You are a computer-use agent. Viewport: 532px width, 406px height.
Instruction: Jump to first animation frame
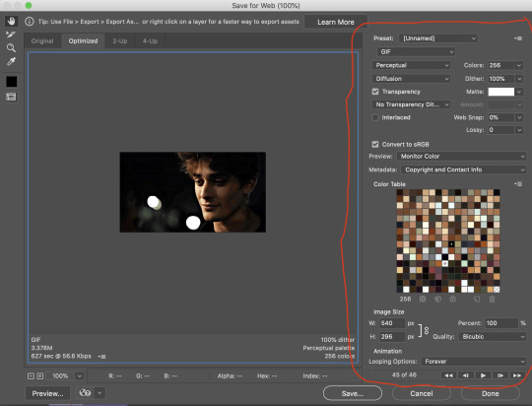tap(448, 375)
